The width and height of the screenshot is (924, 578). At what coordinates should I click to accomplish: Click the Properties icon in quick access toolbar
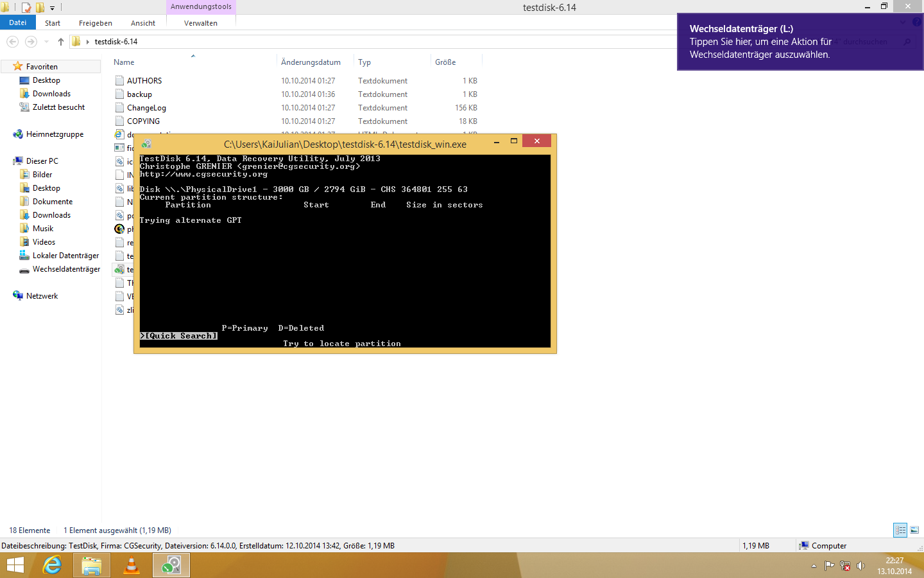(x=26, y=8)
